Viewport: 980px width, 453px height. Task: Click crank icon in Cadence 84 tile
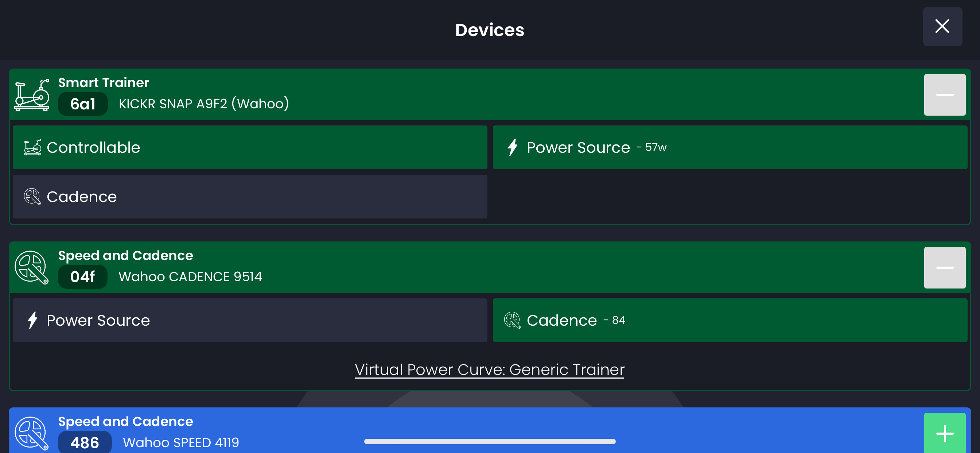click(512, 320)
